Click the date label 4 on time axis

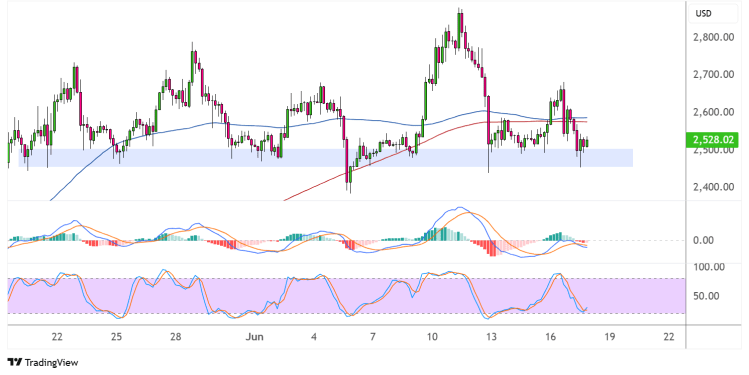[314, 337]
